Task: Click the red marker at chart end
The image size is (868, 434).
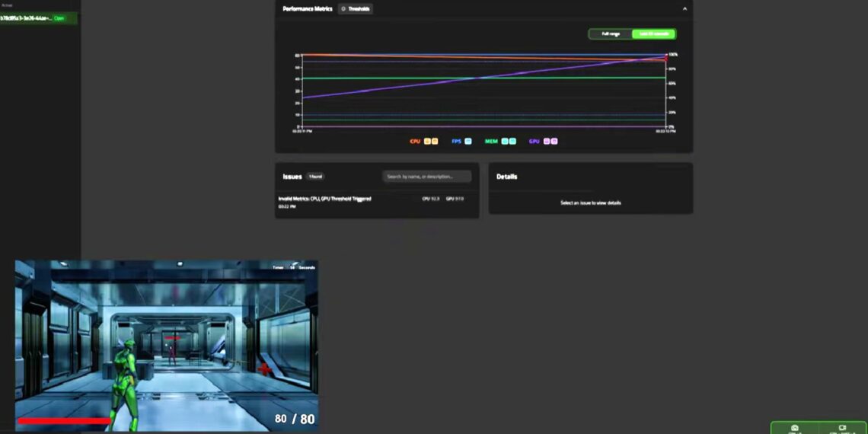Action: [666, 58]
